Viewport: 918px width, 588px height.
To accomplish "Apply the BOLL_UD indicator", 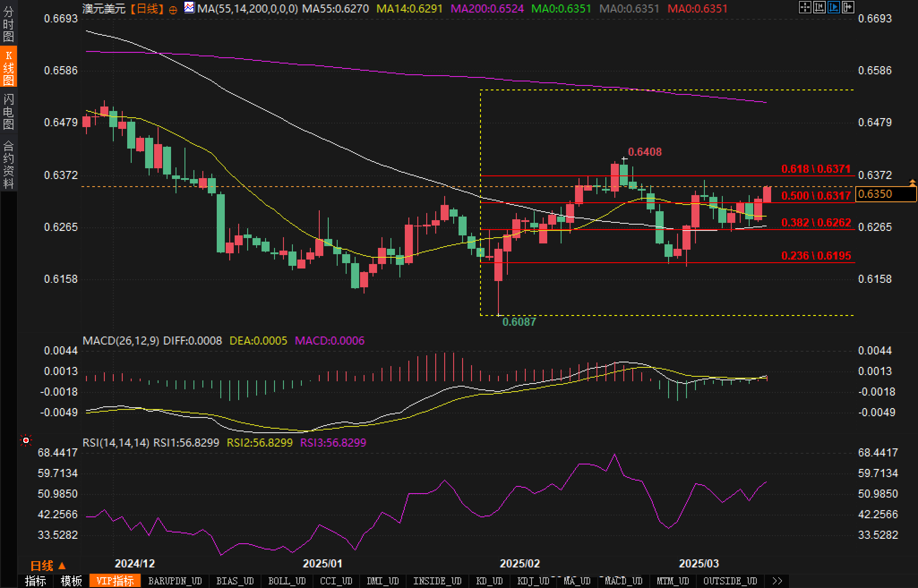I will (x=287, y=581).
